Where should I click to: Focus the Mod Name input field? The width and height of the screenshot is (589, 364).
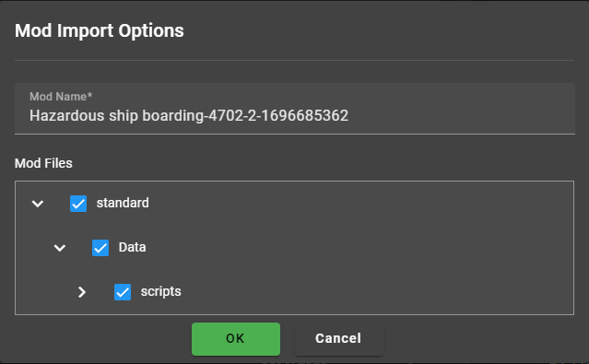click(295, 109)
